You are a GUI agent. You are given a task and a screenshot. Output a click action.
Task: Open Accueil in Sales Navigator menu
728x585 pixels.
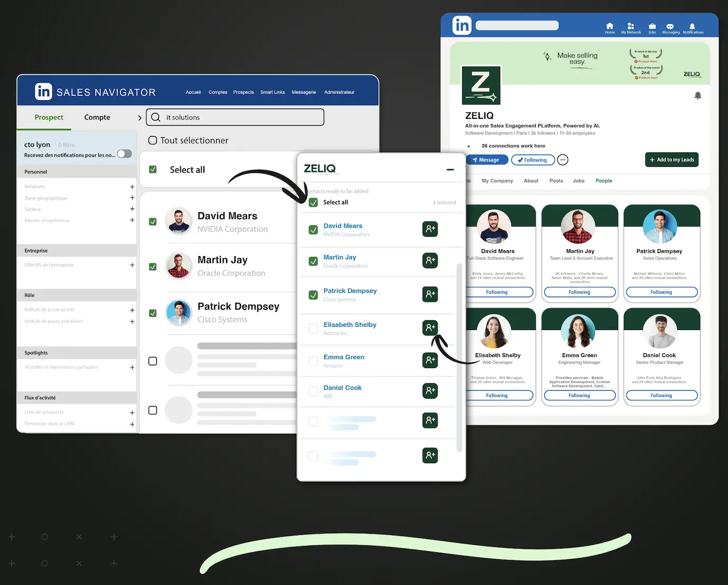tap(193, 92)
